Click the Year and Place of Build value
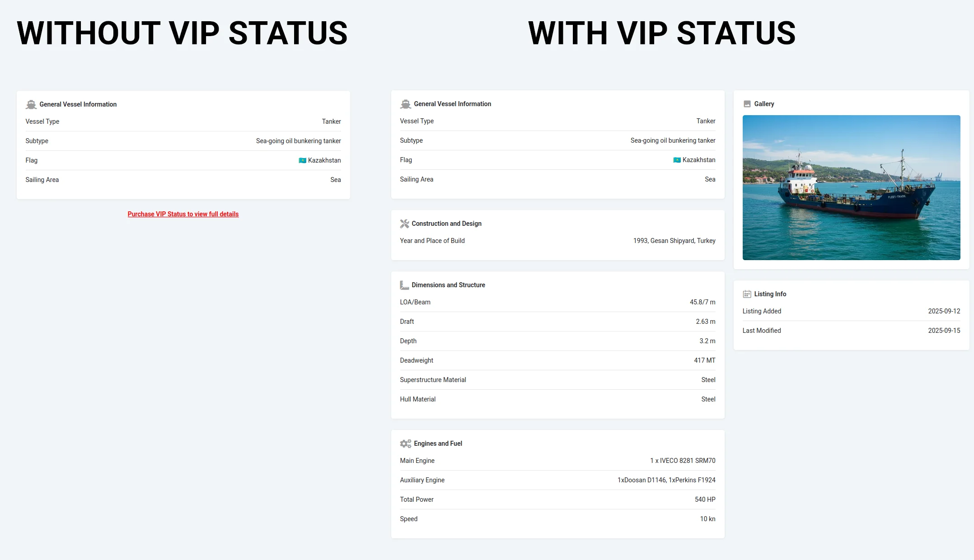 pos(674,241)
